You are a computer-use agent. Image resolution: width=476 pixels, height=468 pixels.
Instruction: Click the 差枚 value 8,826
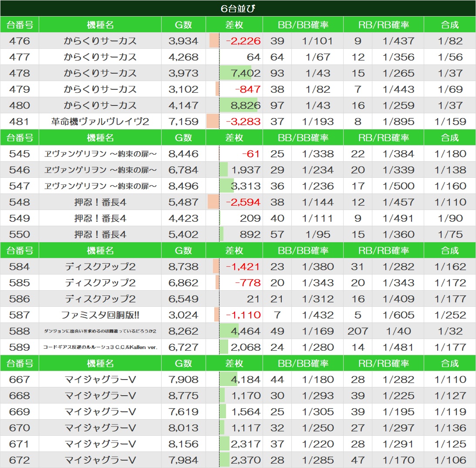coord(246,105)
